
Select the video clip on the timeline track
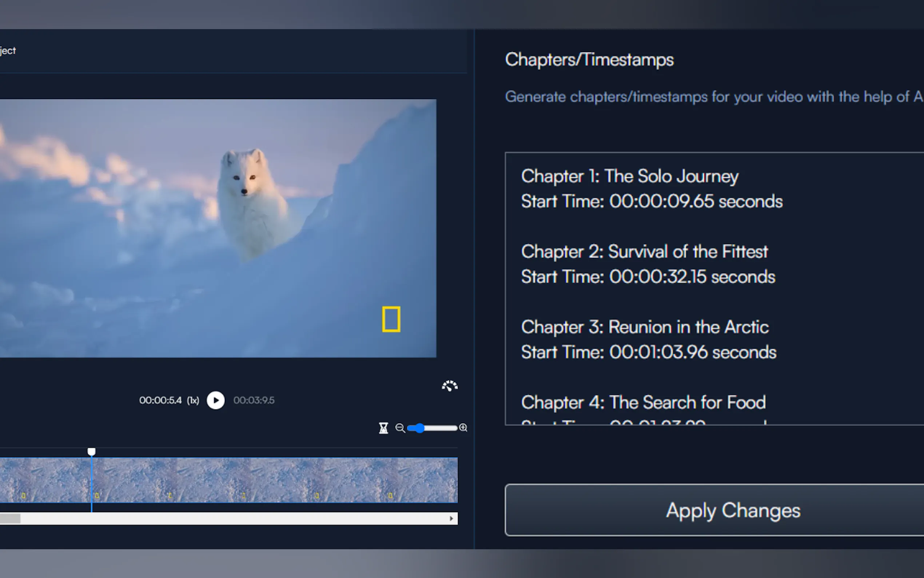point(267,480)
